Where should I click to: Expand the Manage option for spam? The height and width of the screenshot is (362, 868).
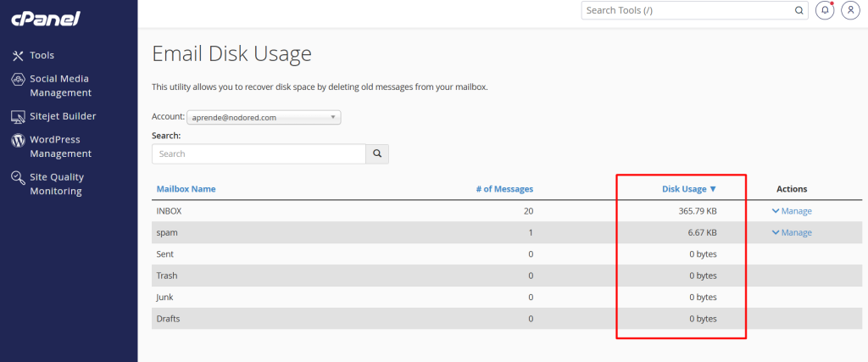click(791, 232)
